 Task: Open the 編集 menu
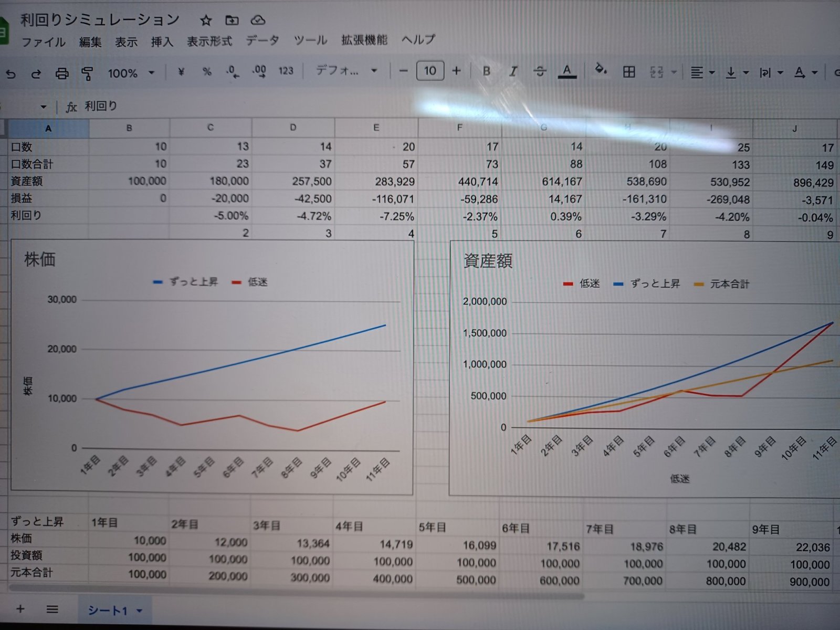(90, 42)
